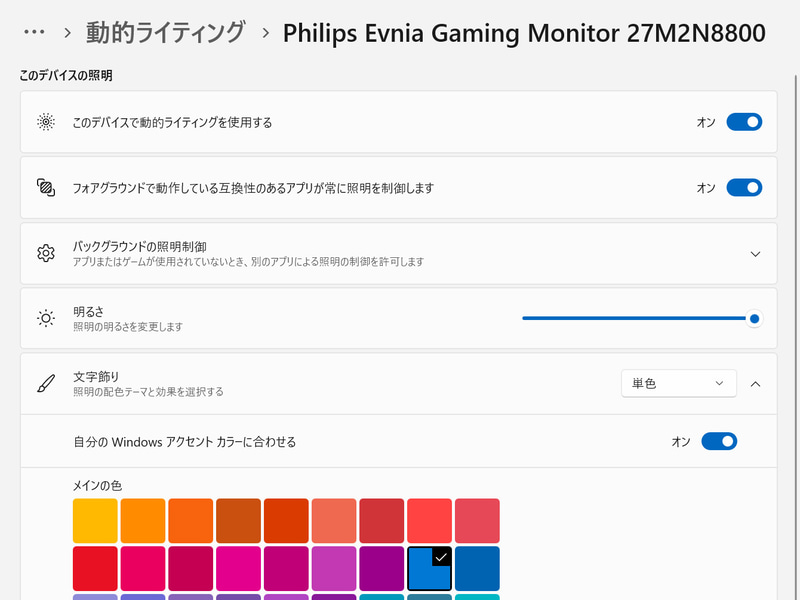Click the pencil icon for 文字飾り
Screen dimensions: 800x600
(44, 384)
